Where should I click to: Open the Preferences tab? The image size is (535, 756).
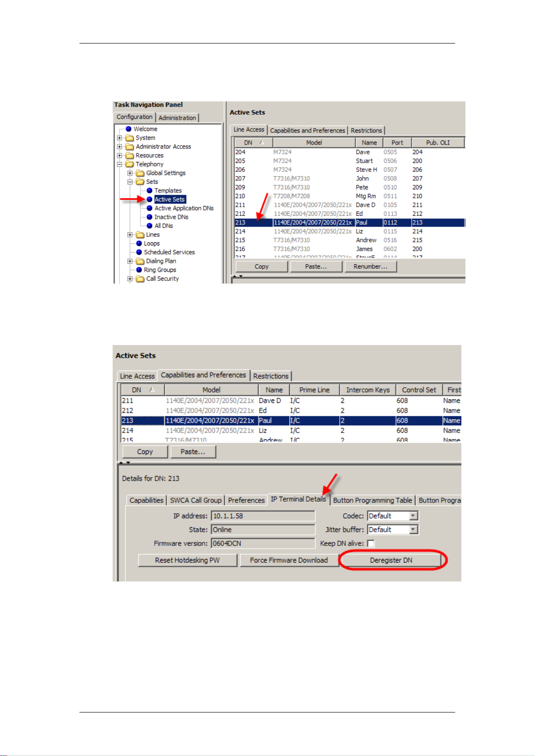246,500
